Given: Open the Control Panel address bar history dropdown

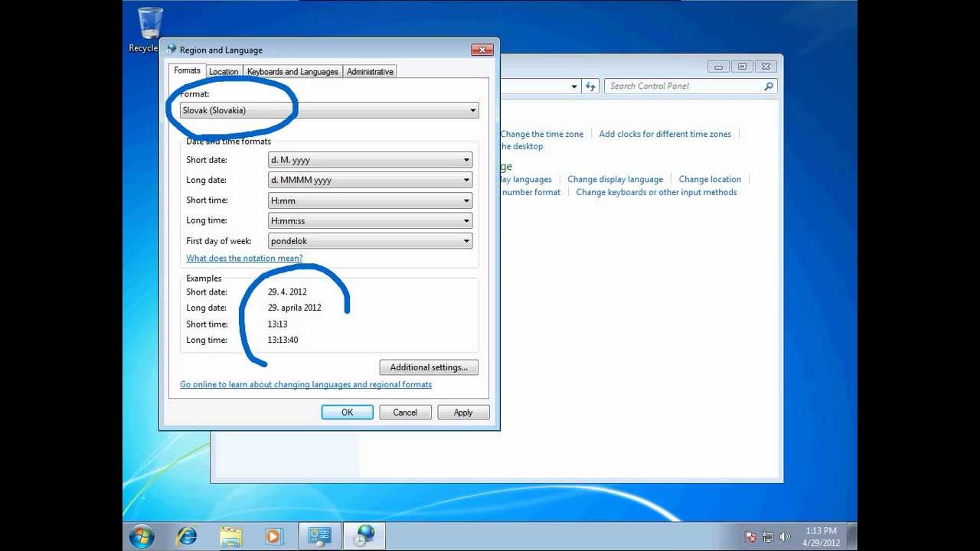Looking at the screenshot, I should point(574,86).
